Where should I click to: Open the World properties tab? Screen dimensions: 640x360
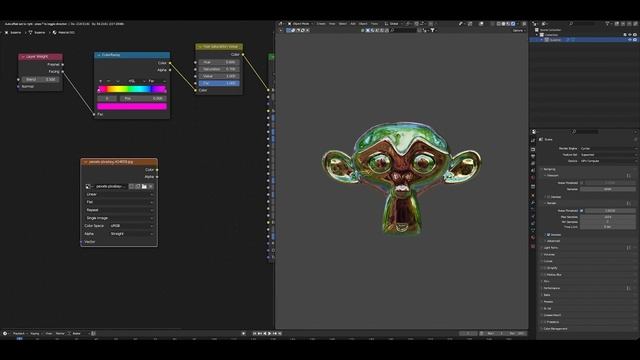coord(533,178)
